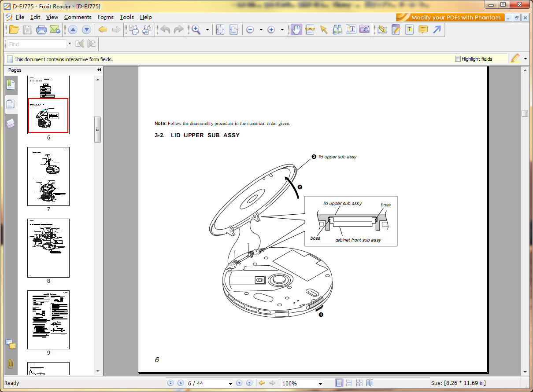Open the Bookmarks panel icon
Image resolution: width=533 pixels, height=392 pixels.
11,84
